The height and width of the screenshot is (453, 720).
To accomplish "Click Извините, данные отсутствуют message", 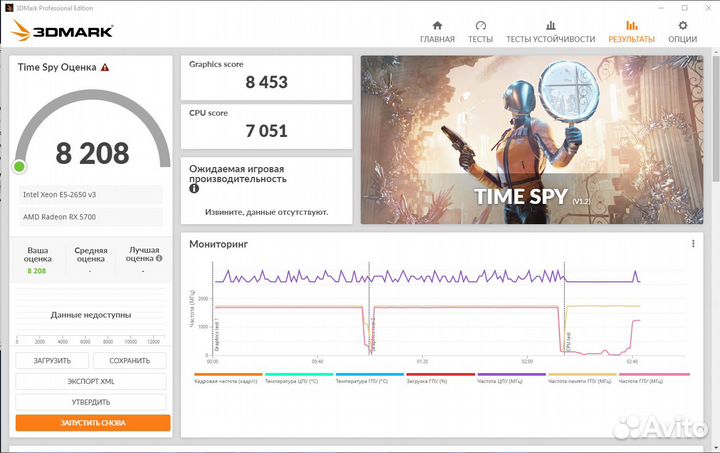I will tap(266, 212).
